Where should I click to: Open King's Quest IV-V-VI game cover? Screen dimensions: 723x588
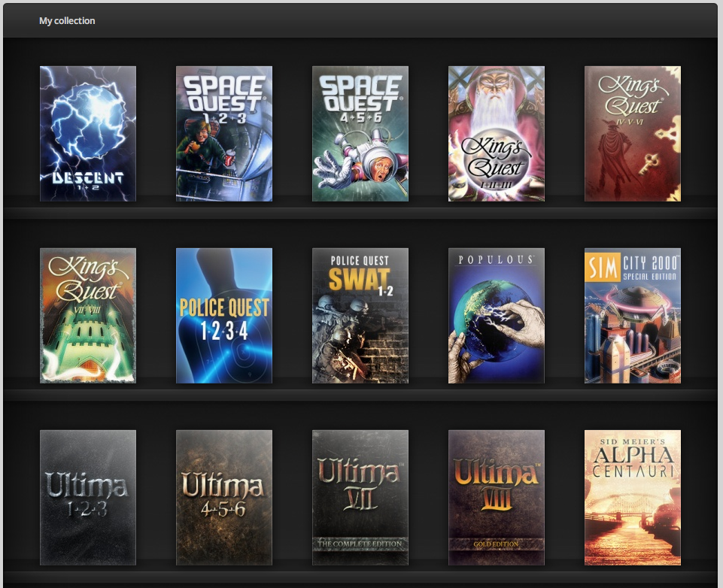coord(633,134)
